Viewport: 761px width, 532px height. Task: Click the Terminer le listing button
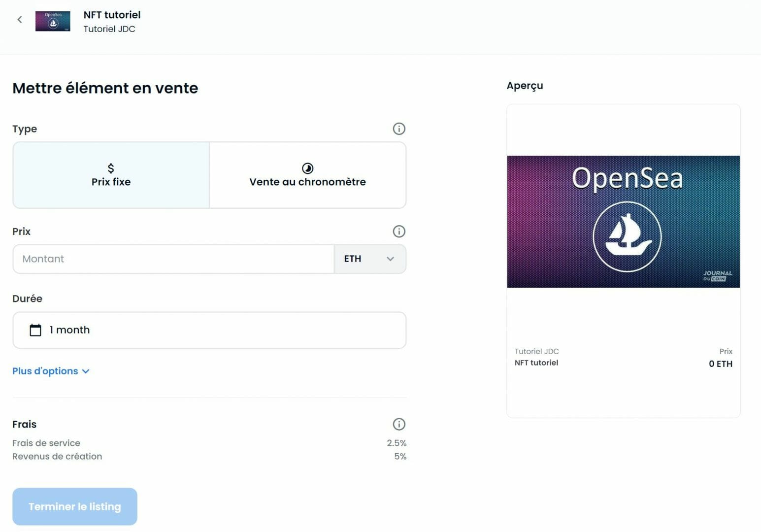point(75,506)
